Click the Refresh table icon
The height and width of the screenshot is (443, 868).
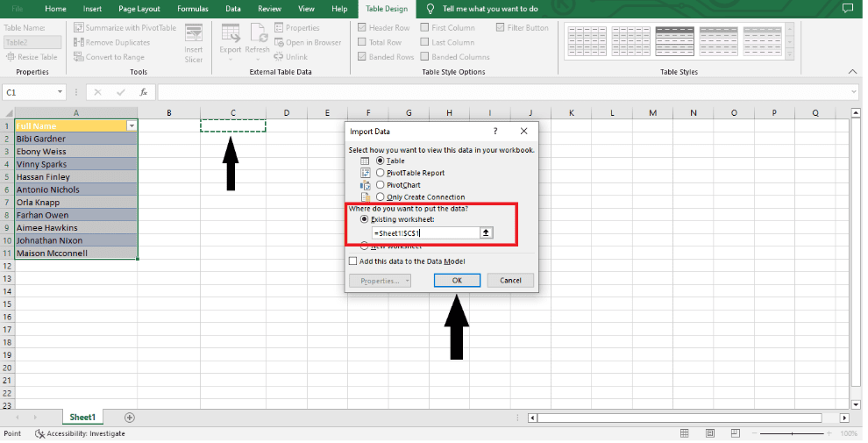click(258, 34)
